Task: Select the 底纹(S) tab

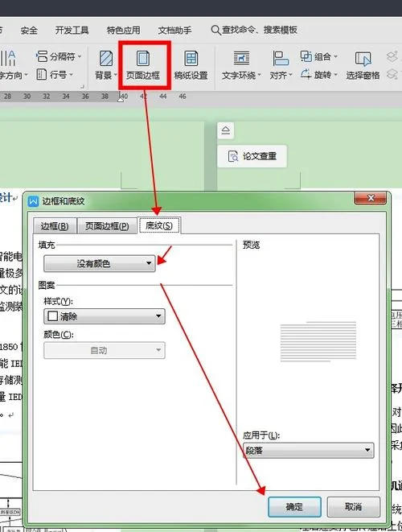Action: (x=159, y=225)
